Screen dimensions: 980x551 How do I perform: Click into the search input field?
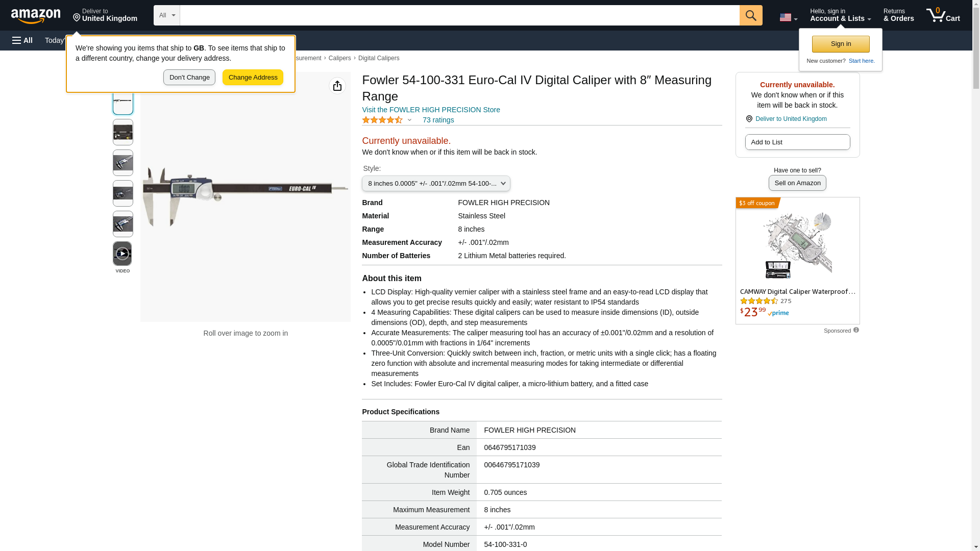[x=459, y=15]
